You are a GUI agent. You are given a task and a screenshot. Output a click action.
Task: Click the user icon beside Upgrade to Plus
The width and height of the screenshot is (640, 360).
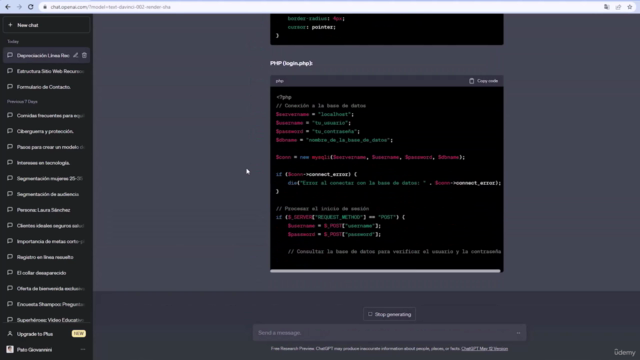pyautogui.click(x=10, y=334)
